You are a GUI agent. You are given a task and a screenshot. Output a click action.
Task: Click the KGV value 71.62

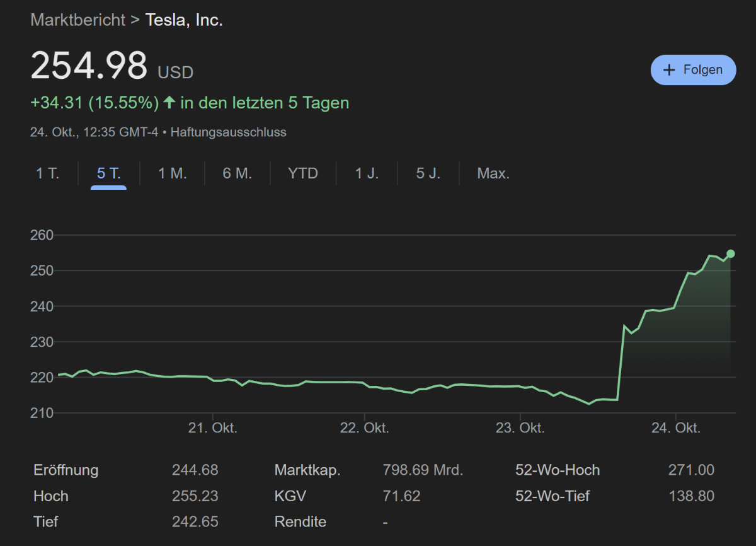[401, 496]
